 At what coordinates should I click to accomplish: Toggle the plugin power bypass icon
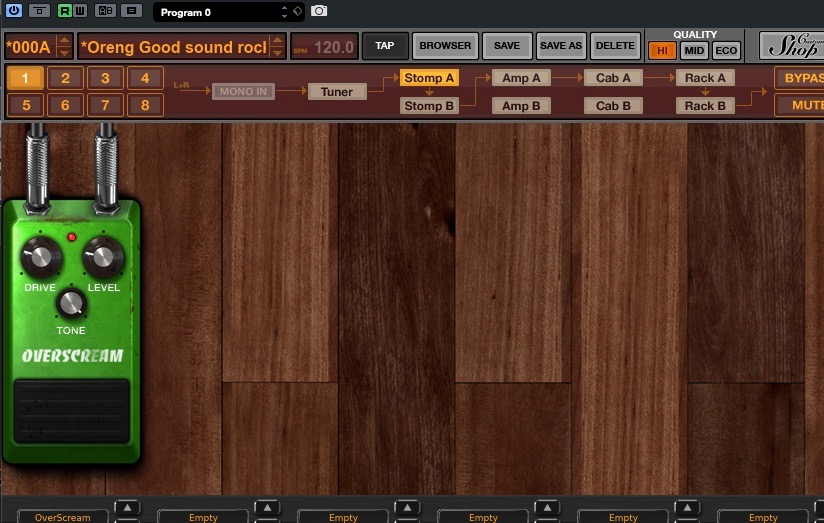pos(13,11)
